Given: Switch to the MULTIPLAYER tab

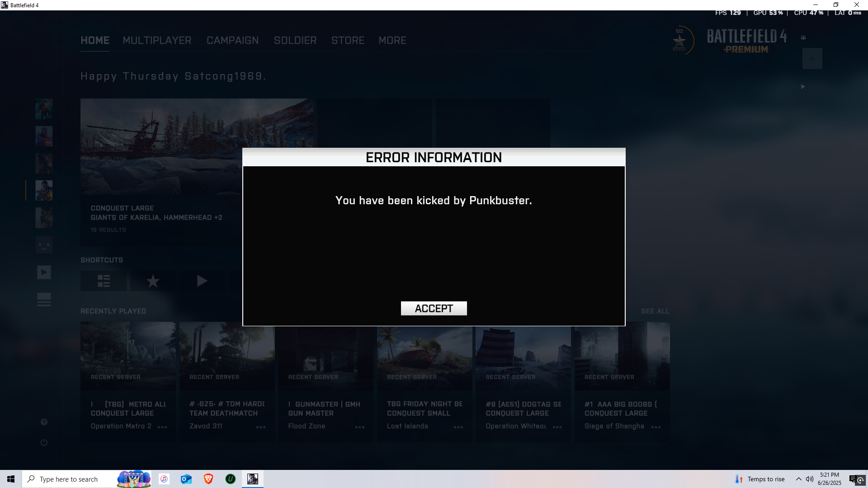Looking at the screenshot, I should 157,40.
